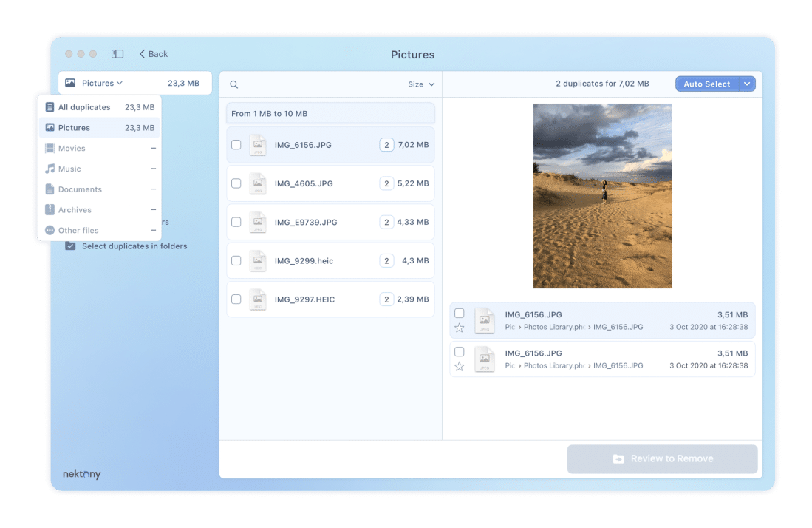Go Back to previous screen
Screen dimensions: 812x528
pos(154,54)
